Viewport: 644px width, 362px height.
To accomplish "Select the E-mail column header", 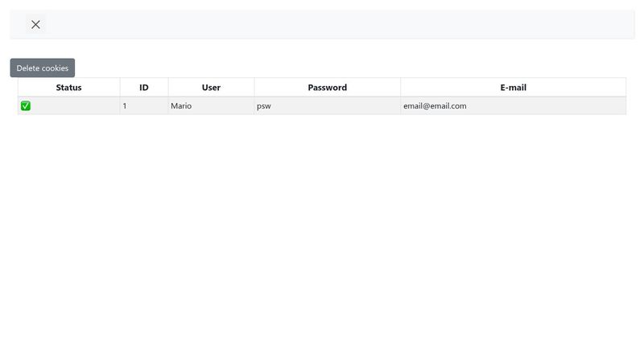I will coord(513,87).
